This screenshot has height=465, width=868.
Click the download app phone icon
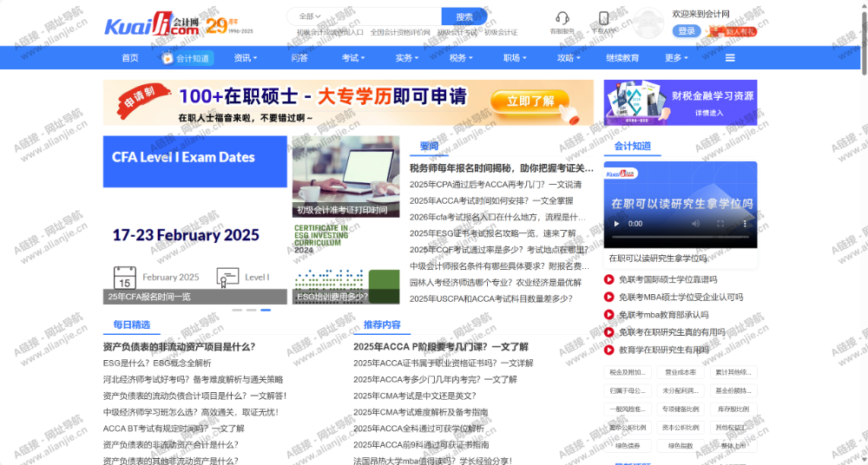(x=603, y=18)
